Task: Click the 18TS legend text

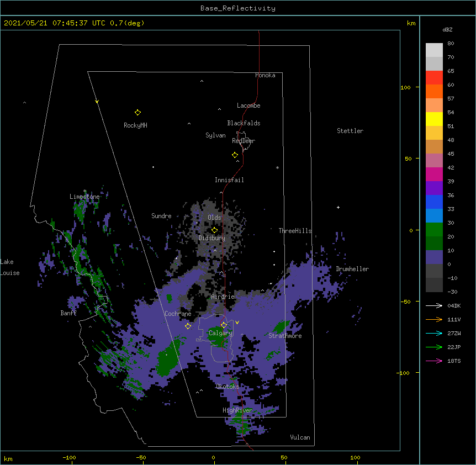Action: [454, 361]
